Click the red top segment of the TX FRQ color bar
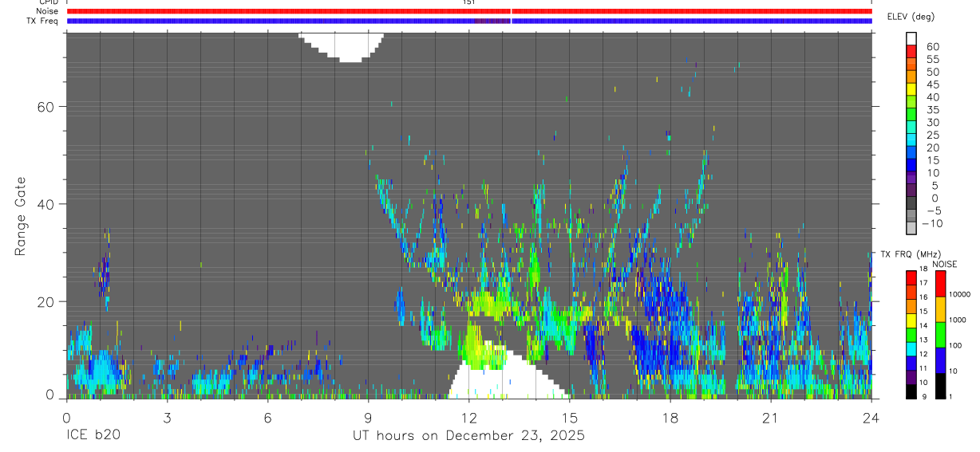This screenshot has height=452, width=980. click(911, 278)
